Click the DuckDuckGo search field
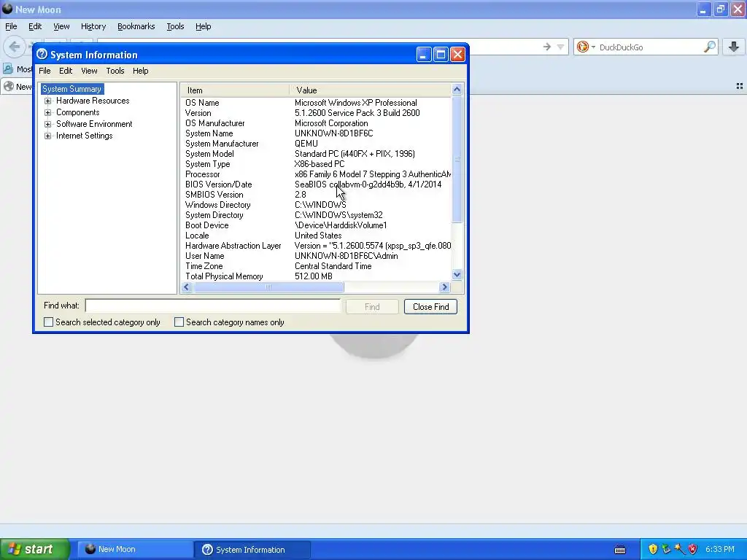The height and width of the screenshot is (560, 747). 650,47
